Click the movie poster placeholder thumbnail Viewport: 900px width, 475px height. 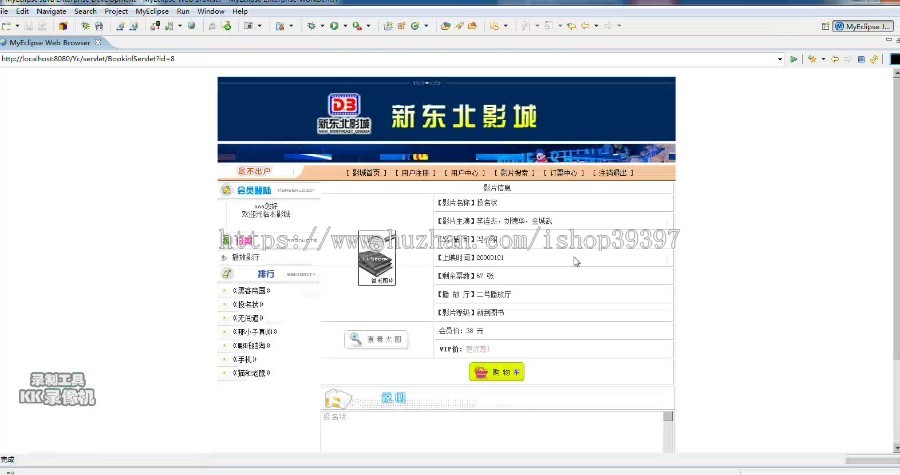click(377, 258)
